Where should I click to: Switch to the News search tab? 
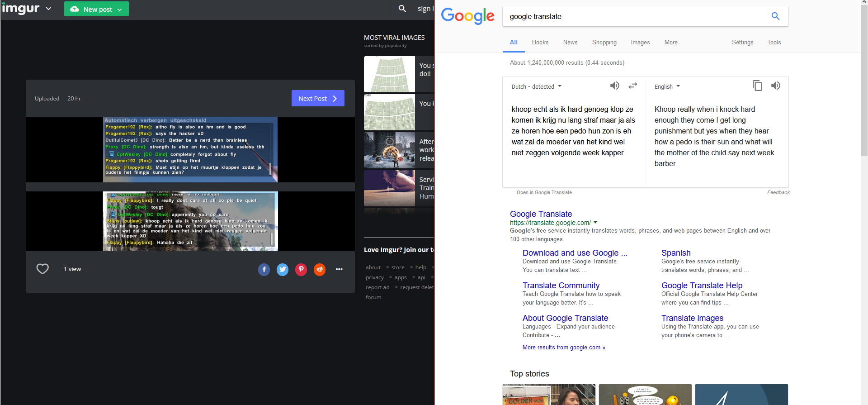coord(570,43)
